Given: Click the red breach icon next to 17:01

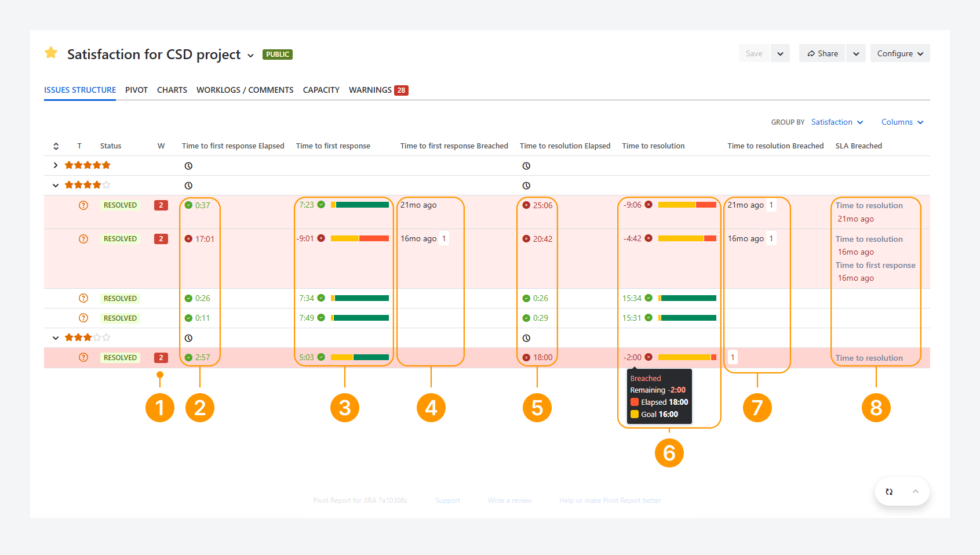Looking at the screenshot, I should pos(188,239).
